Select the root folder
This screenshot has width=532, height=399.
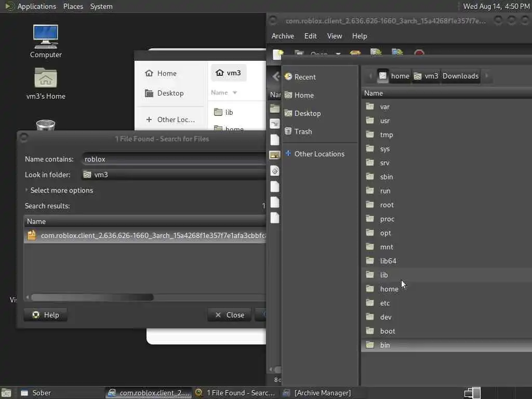coord(446,205)
